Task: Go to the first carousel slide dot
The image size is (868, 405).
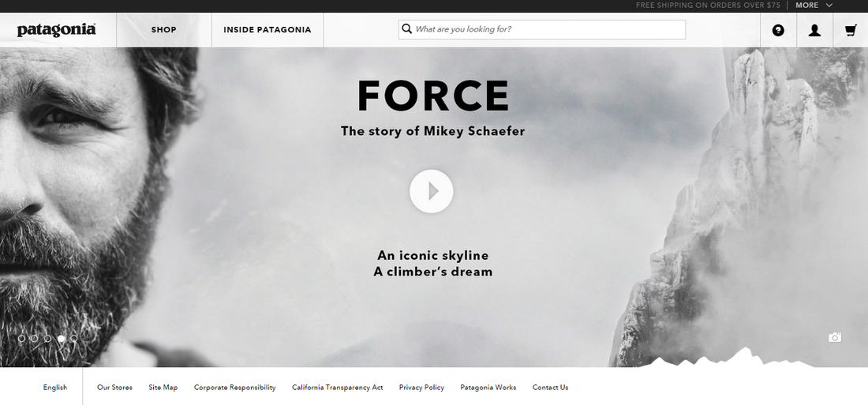Action: 21,338
